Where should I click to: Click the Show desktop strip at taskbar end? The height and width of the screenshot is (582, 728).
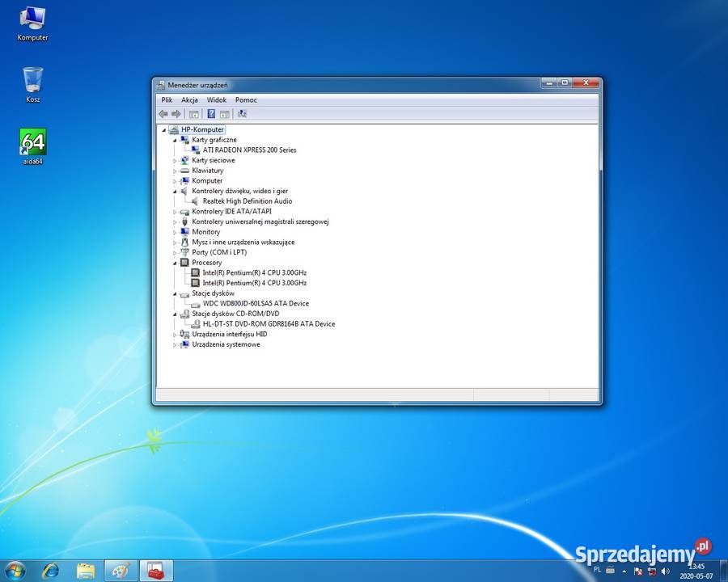click(x=724, y=571)
